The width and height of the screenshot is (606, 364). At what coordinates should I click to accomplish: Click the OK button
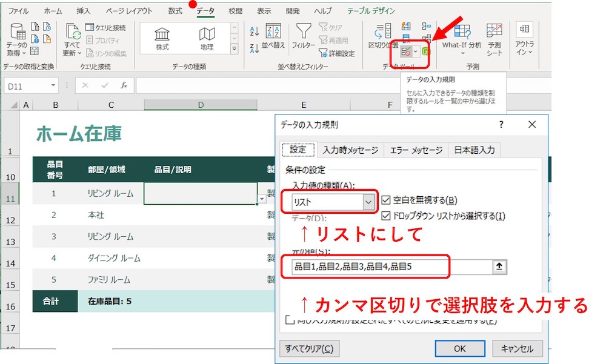click(x=460, y=348)
